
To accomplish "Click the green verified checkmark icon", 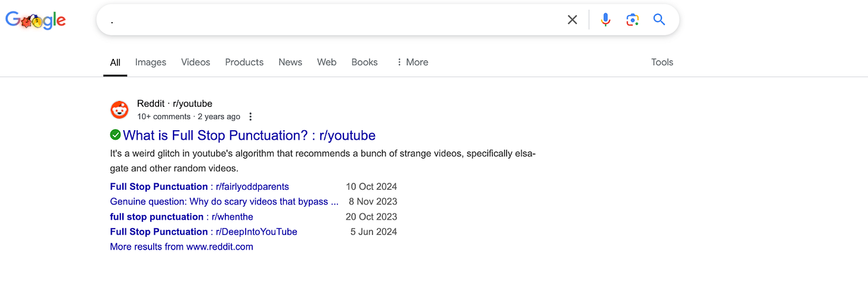I will 116,134.
